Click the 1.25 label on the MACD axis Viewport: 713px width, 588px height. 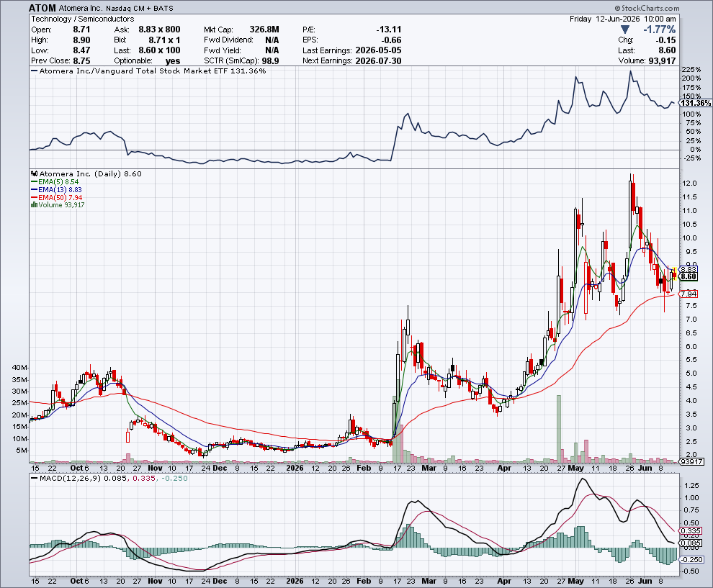(691, 485)
